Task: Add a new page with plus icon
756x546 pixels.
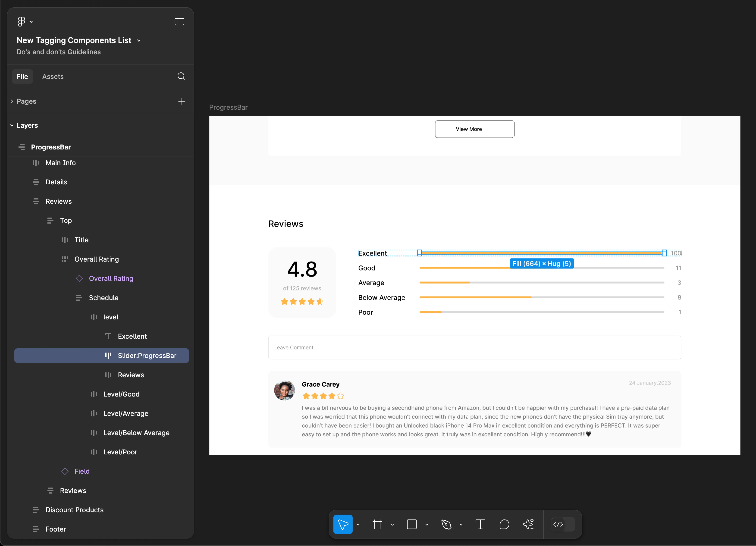Action: (x=182, y=101)
